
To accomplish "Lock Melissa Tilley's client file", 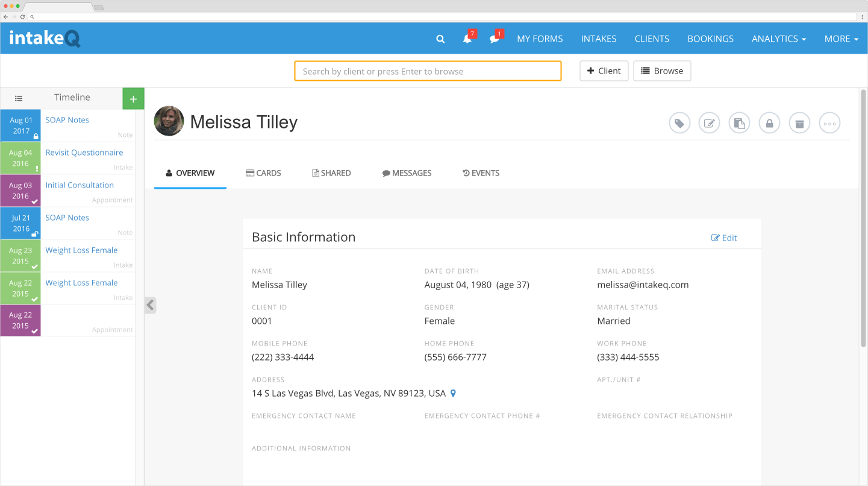I will pos(769,122).
